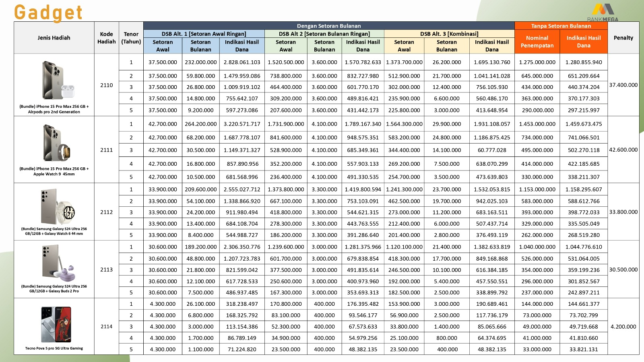
Task: Click the cell 1.459.673.475
Action: pyautogui.click(x=583, y=124)
